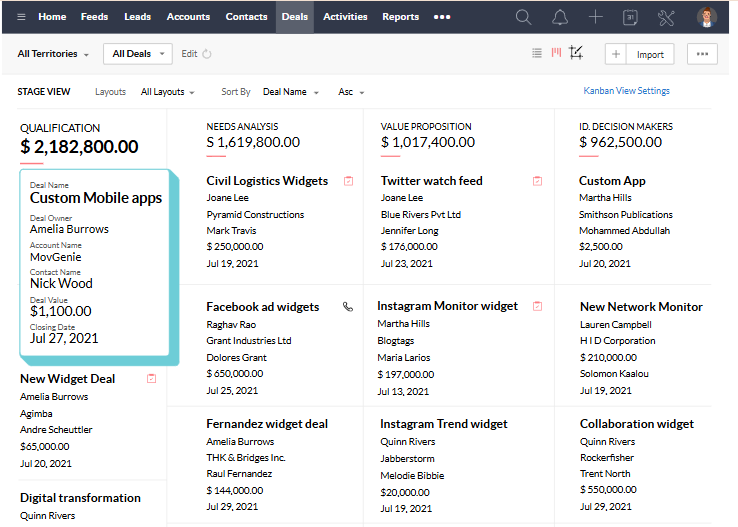Viewport: 738px width, 527px height.
Task: Open the Digital transformation deal
Action: [80, 498]
